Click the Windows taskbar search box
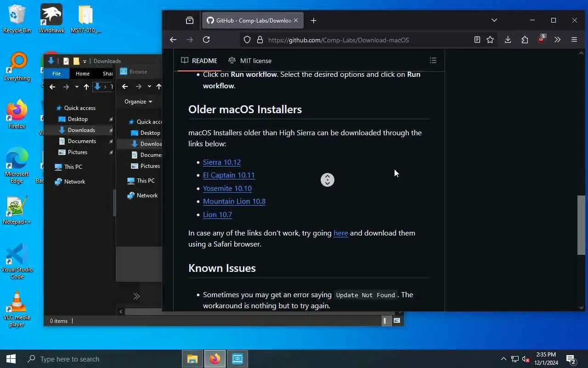The width and height of the screenshot is (588, 368). tap(103, 359)
